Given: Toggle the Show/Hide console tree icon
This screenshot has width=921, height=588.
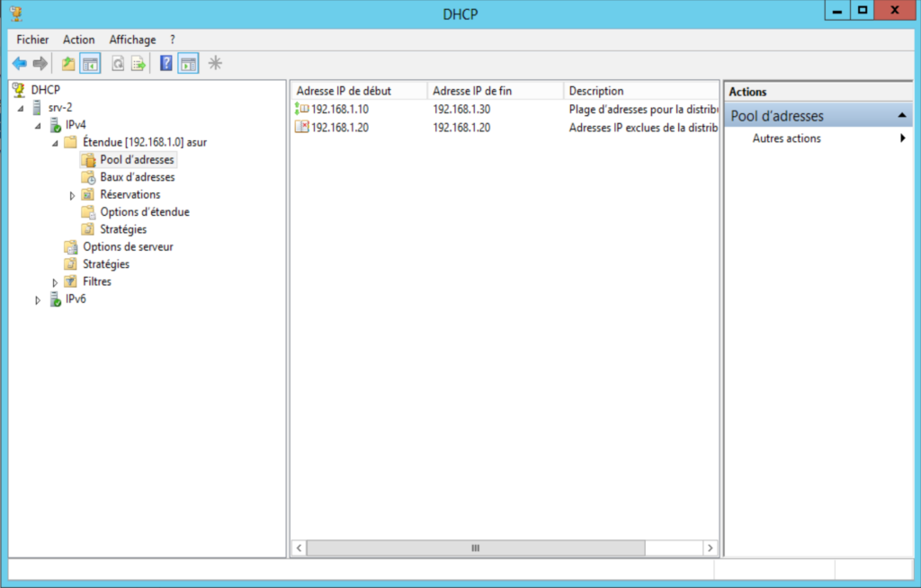Looking at the screenshot, I should click(x=90, y=64).
